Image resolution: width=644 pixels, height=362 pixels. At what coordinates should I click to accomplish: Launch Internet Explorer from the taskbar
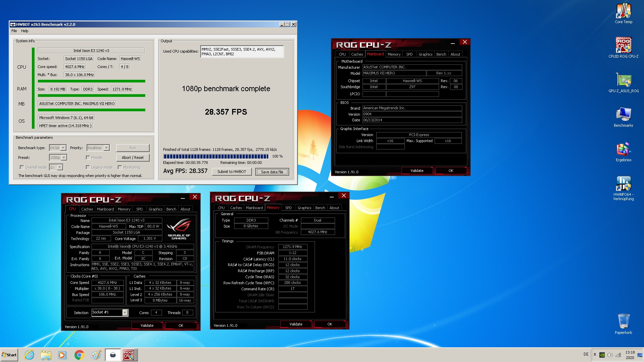30,355
